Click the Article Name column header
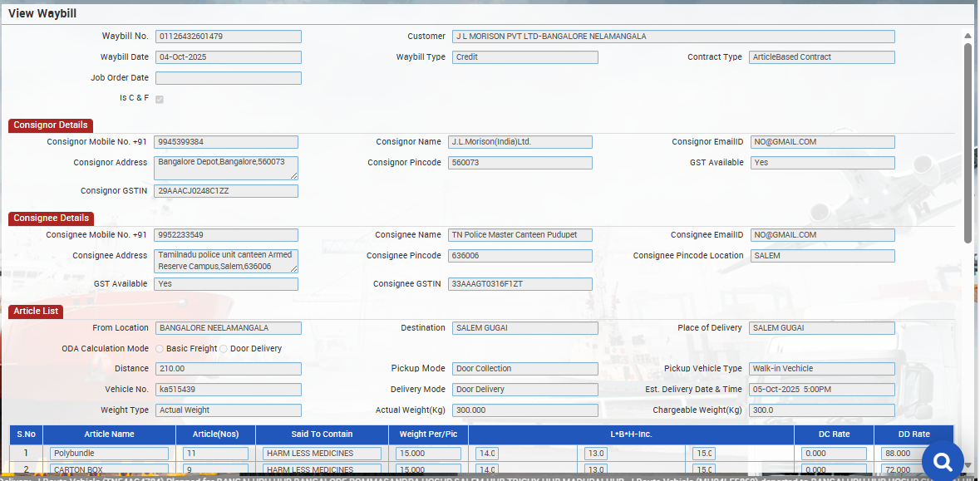980x481 pixels. [109, 434]
